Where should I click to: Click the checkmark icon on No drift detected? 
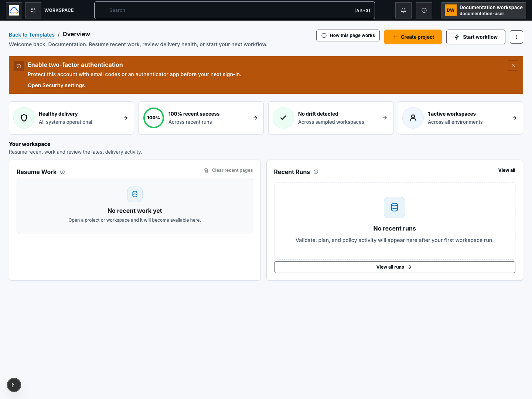283,118
